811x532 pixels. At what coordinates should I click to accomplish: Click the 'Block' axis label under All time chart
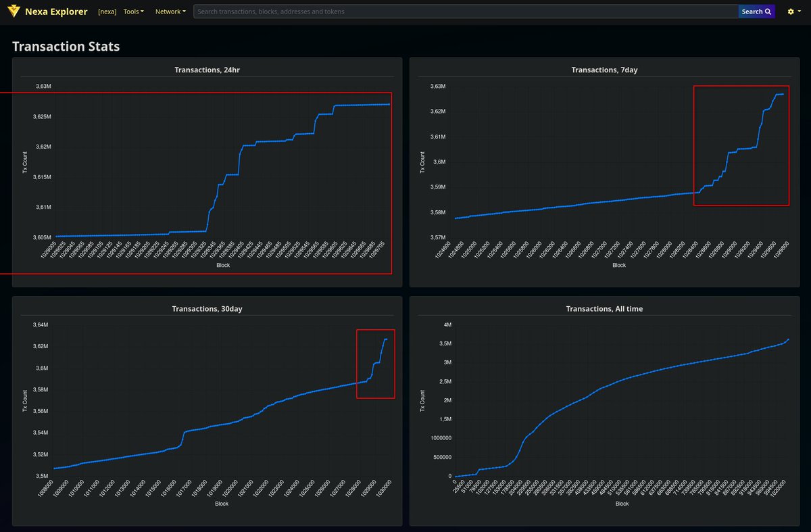tap(622, 504)
